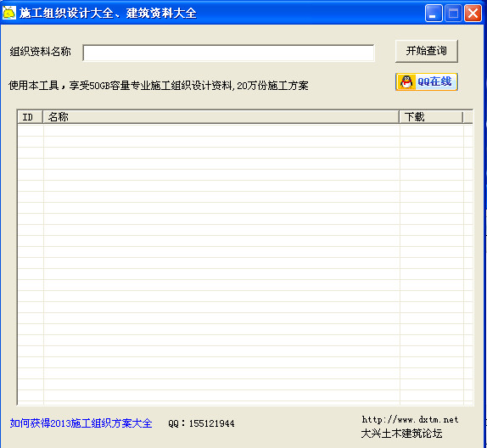Focus the 组织资料名称 text input field
Screen dimensions: 487x448
[228, 53]
